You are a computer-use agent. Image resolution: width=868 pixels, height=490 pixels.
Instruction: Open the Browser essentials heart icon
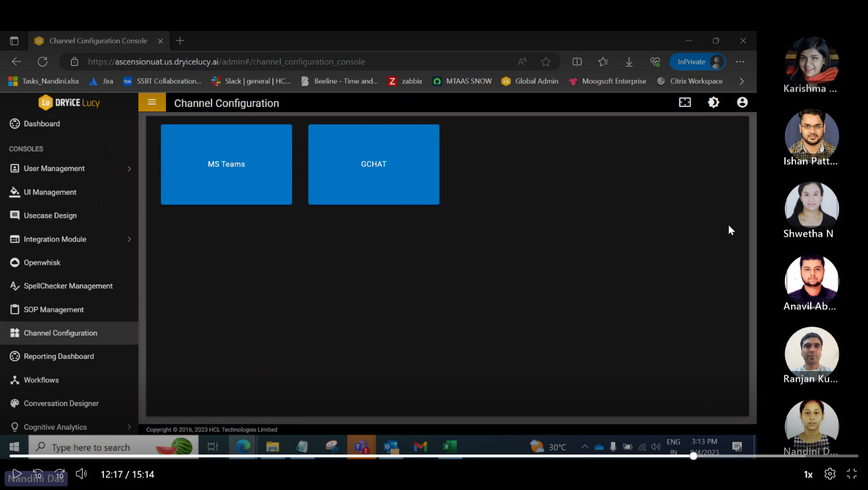click(x=655, y=61)
